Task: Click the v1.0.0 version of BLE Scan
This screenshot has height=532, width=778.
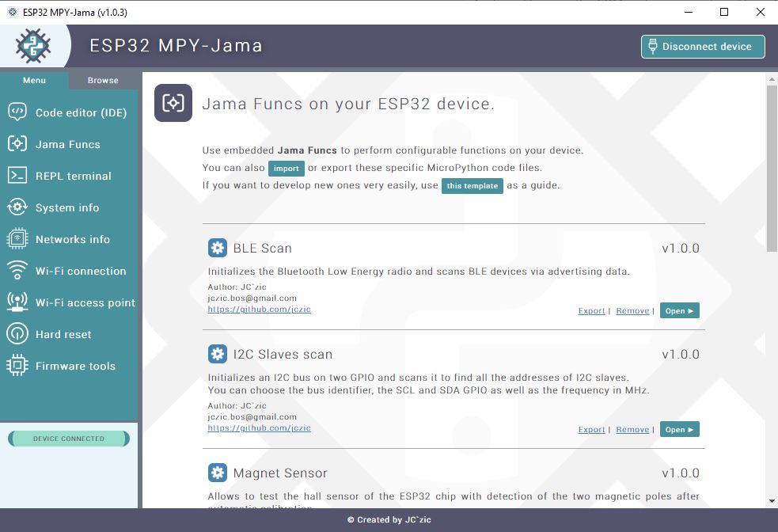Action: tap(681, 248)
